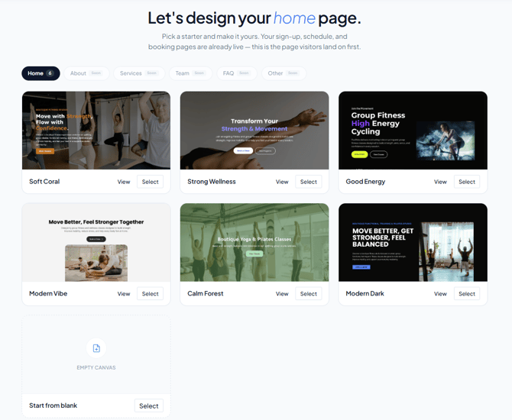Open the Home templates tab
This screenshot has width=512, height=420.
click(41, 73)
